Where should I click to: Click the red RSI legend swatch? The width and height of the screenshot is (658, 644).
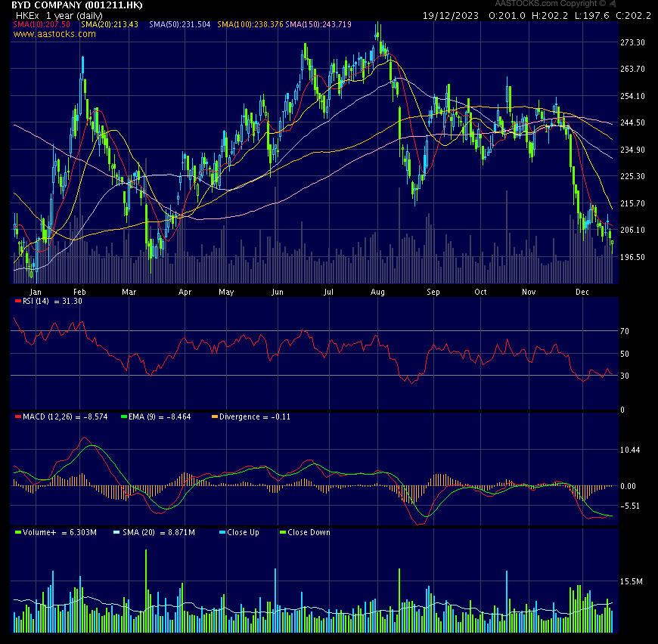[x=17, y=301]
